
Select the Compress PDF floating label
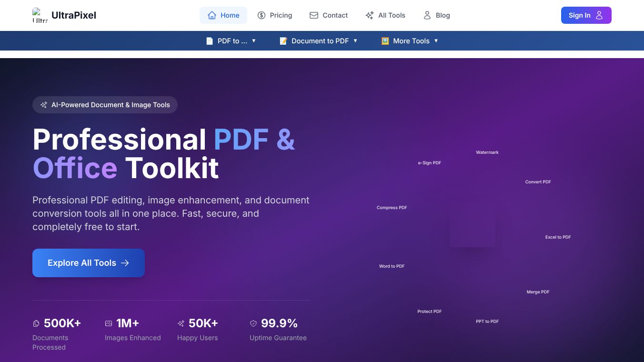click(392, 208)
